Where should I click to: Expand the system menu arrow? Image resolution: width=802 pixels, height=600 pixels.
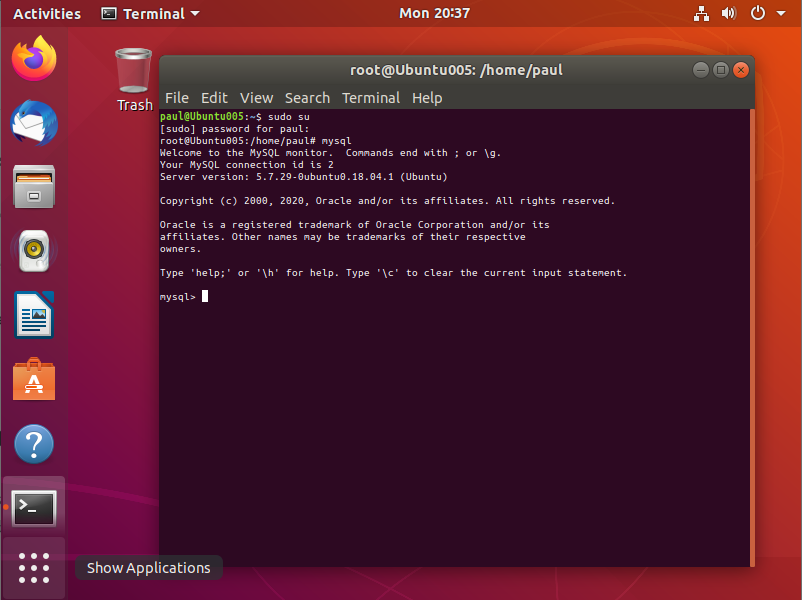(781, 13)
